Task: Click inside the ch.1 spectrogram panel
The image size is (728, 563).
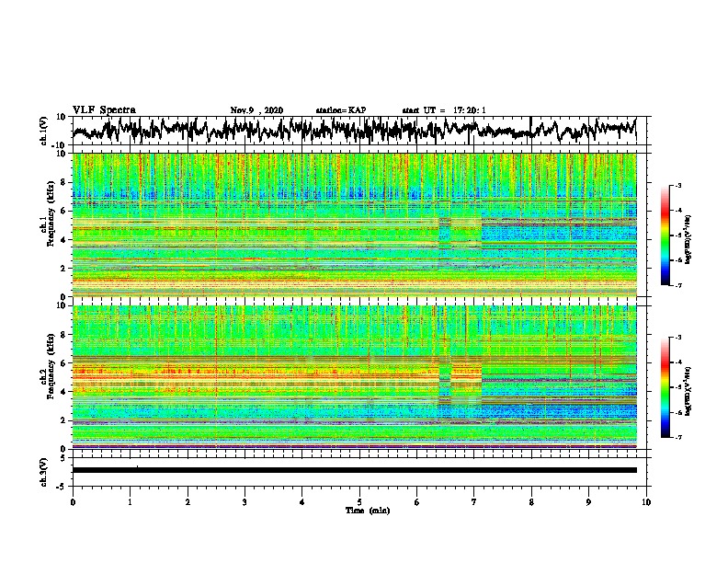Action: (354, 224)
